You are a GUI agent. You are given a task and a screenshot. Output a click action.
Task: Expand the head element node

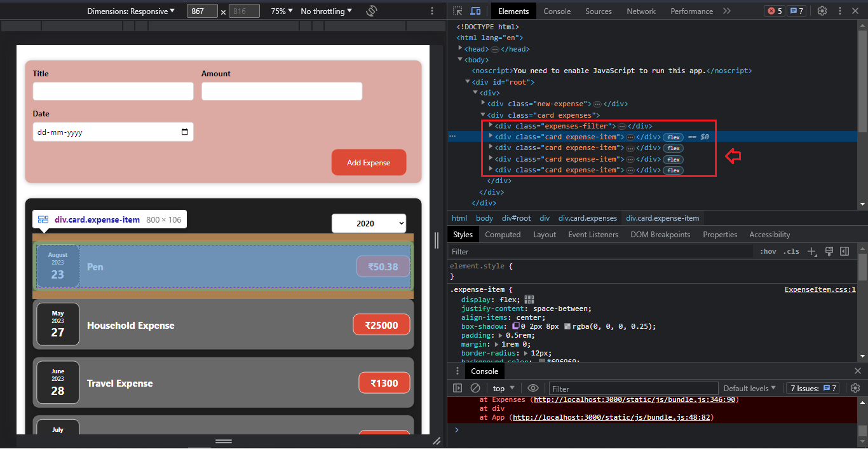460,48
